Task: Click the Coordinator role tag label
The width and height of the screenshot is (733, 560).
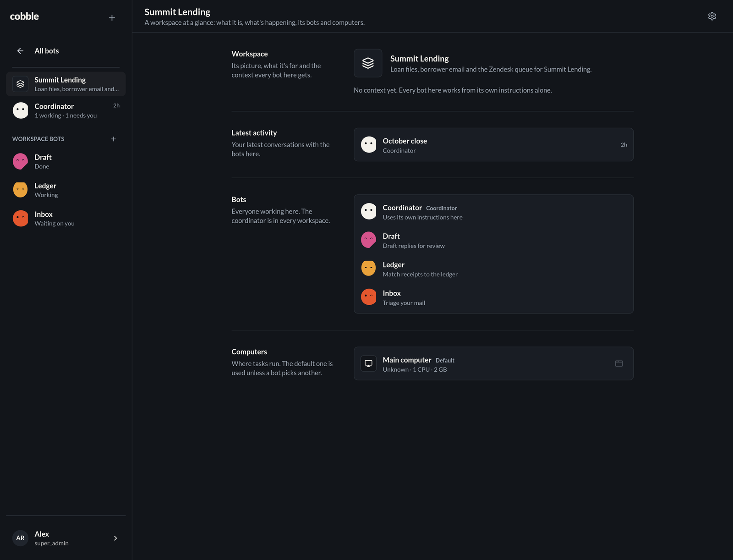Action: coord(441,209)
